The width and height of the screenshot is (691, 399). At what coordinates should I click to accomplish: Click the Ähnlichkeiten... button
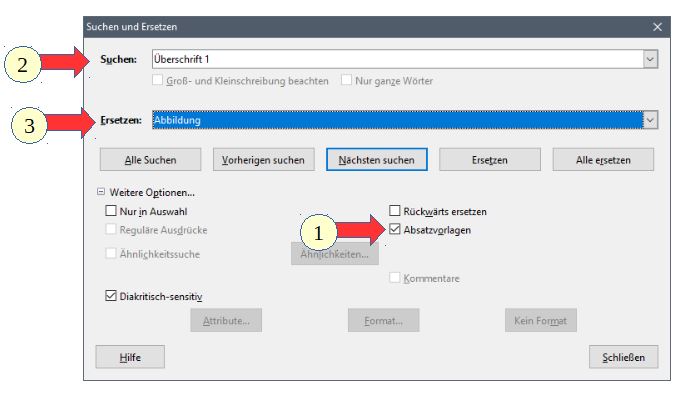click(334, 254)
